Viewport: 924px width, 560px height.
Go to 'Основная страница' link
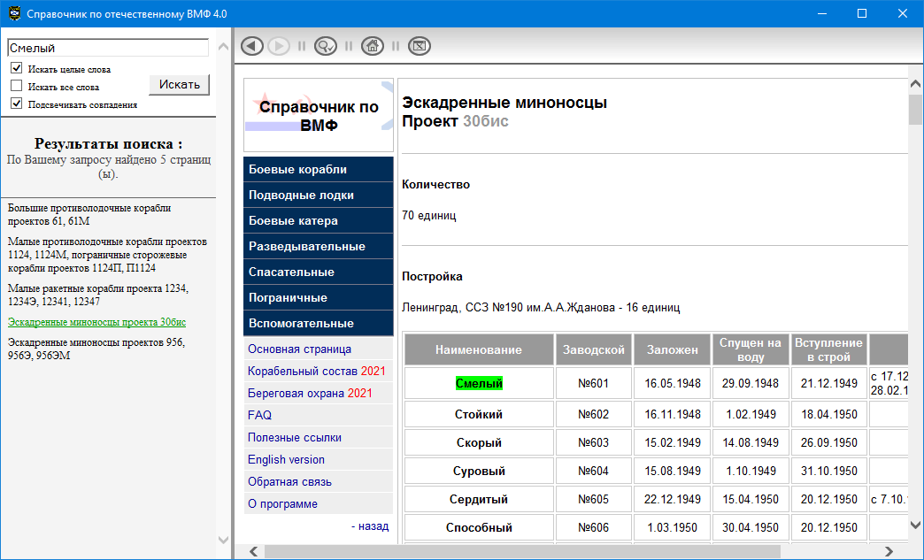click(299, 349)
